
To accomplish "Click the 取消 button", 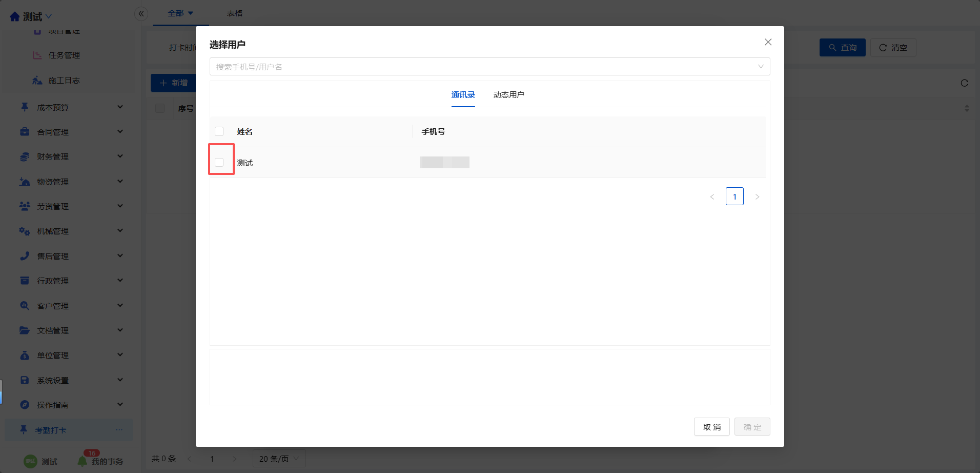I will [x=711, y=427].
